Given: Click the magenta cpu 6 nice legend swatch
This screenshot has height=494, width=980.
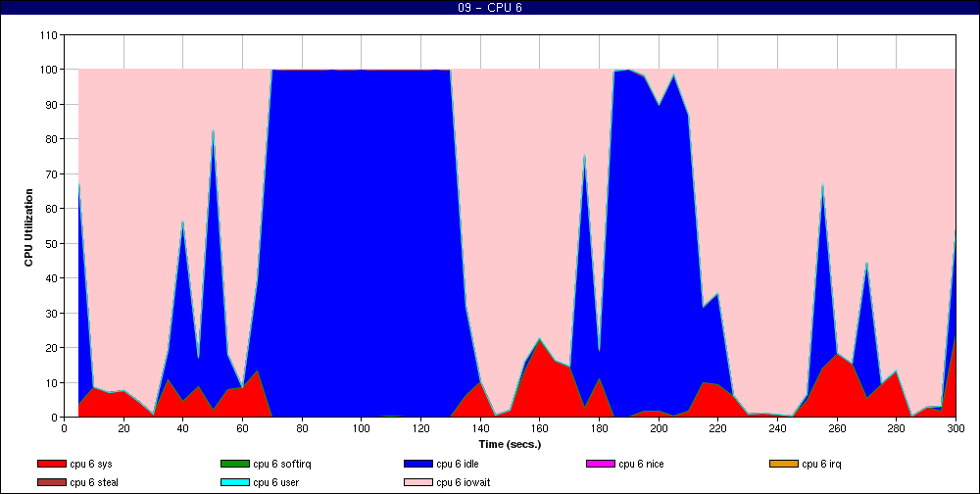Looking at the screenshot, I should tap(601, 464).
